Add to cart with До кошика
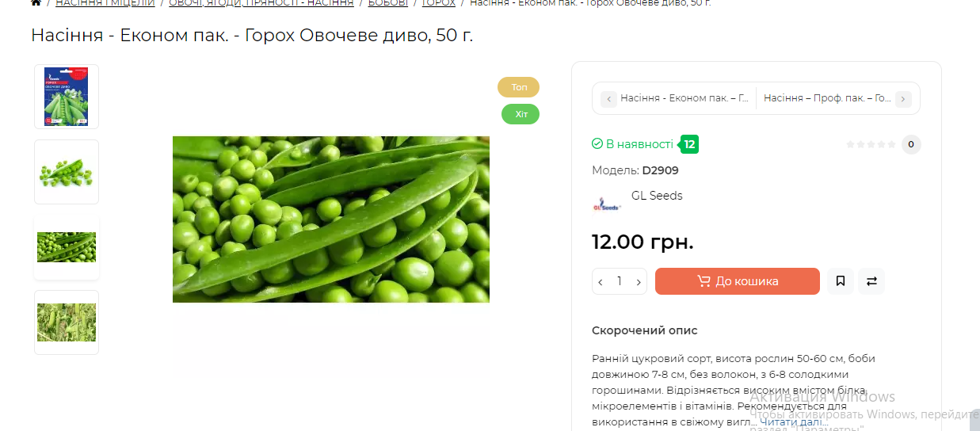Screen dimensions: 980x431 pos(738,281)
